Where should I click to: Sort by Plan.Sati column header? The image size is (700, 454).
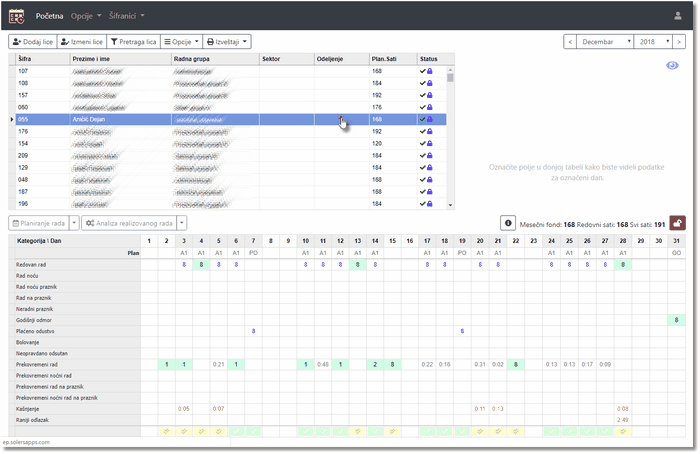pos(393,59)
